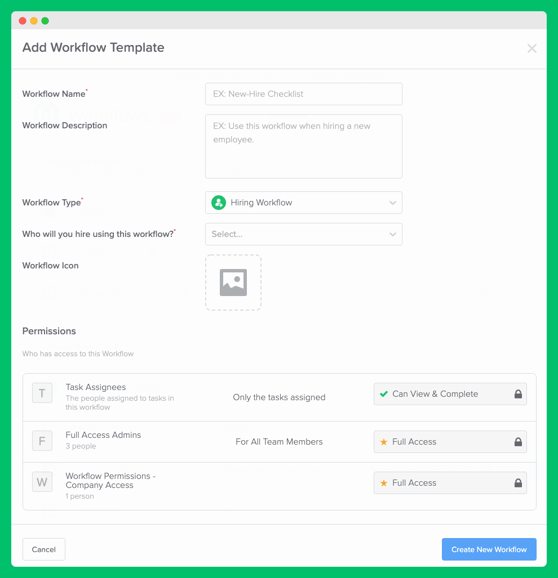Click the lock icon in Full Access Admins row
558x578 pixels.
coord(518,442)
